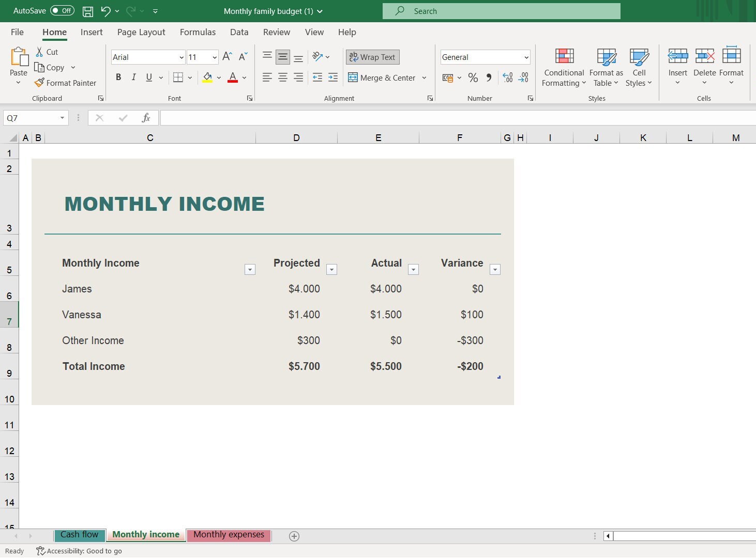This screenshot has height=558, width=756.
Task: Toggle Merge & Center
Action: 383,78
